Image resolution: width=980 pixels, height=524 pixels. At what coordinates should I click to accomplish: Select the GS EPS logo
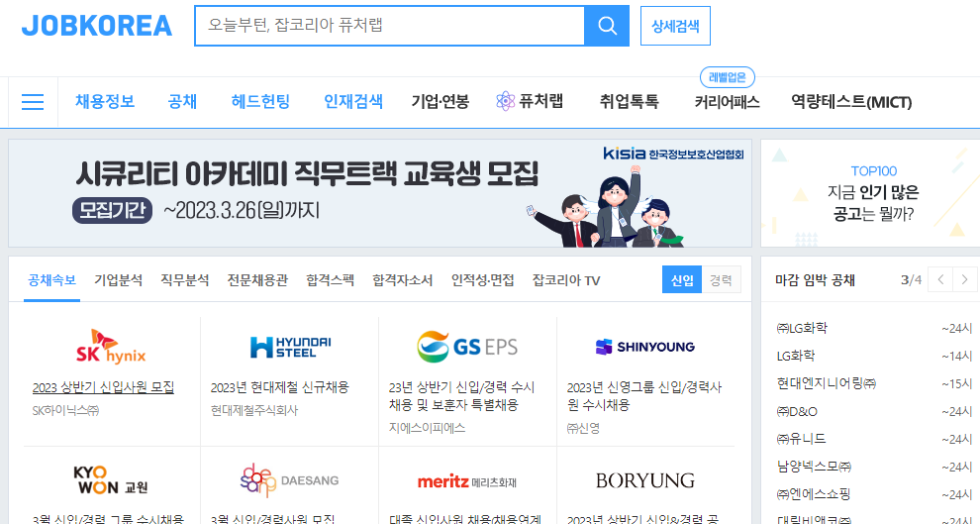point(467,348)
